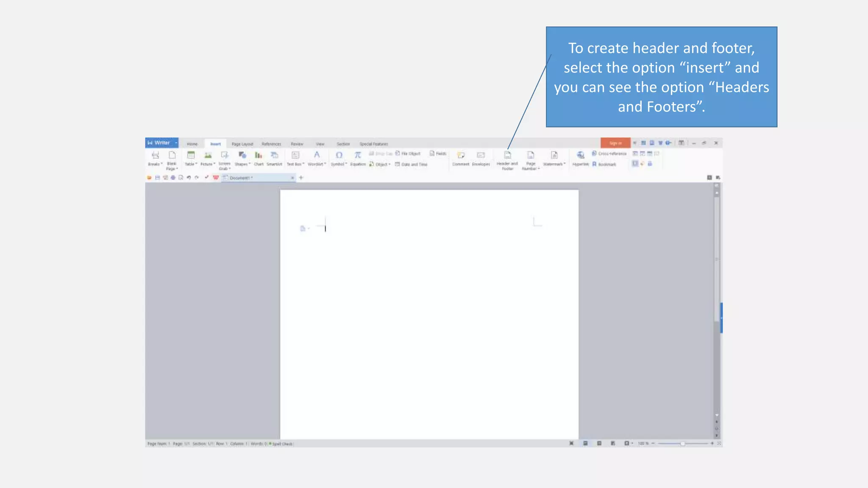Insert SmartArt graphic

(274, 158)
